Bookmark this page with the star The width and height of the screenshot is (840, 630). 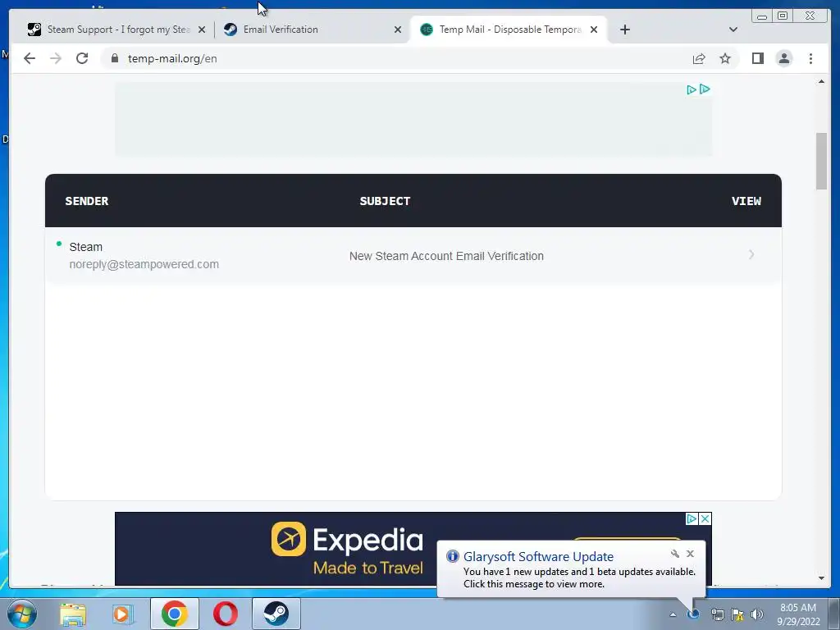tap(725, 58)
